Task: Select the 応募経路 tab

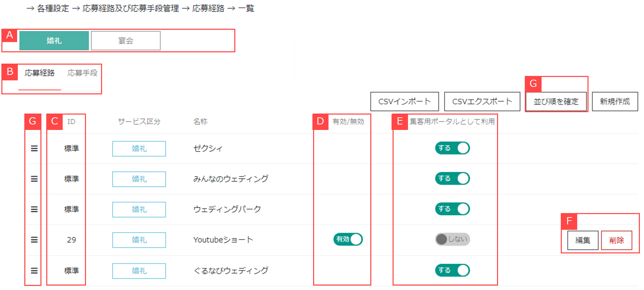Action: [x=40, y=73]
